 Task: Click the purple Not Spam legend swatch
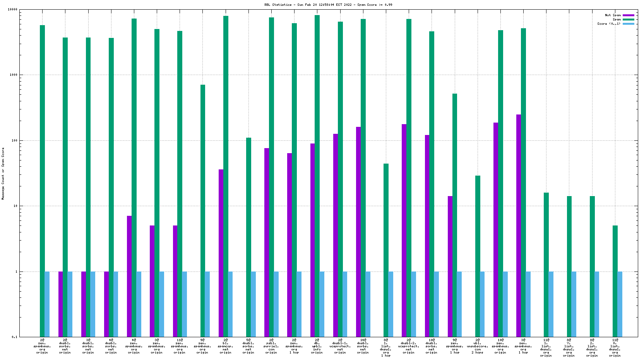[x=628, y=15]
